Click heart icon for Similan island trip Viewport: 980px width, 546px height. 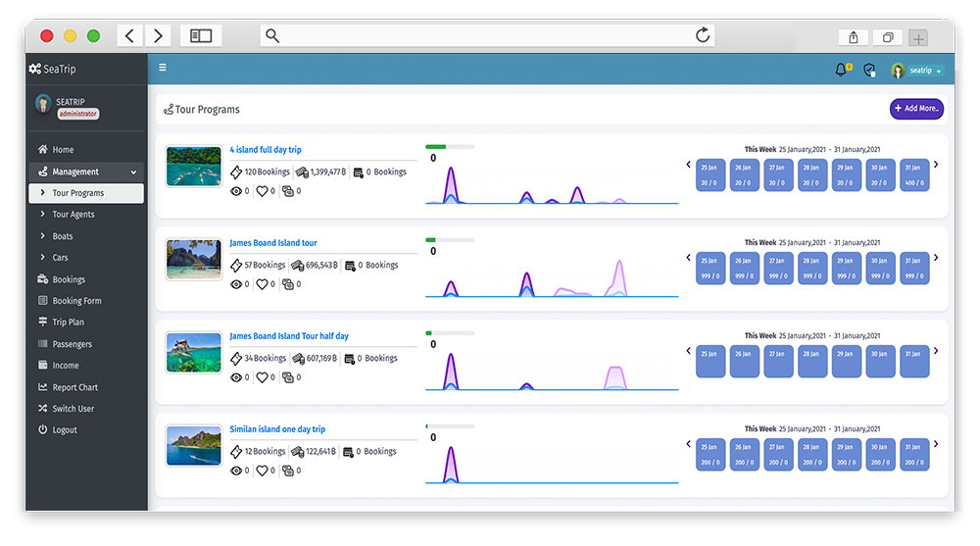point(262,471)
